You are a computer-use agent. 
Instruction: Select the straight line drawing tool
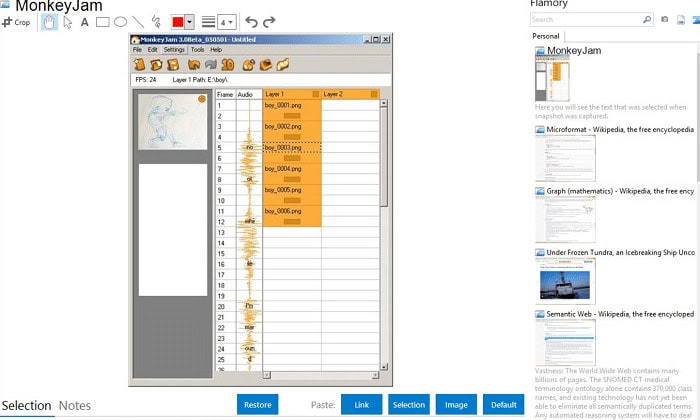pyautogui.click(x=138, y=22)
